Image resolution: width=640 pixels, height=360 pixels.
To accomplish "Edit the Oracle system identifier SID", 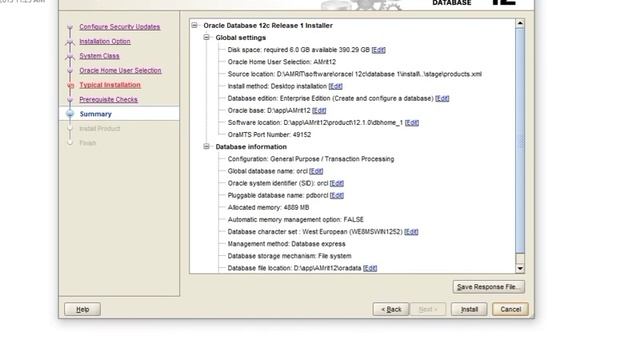I will [x=337, y=183].
